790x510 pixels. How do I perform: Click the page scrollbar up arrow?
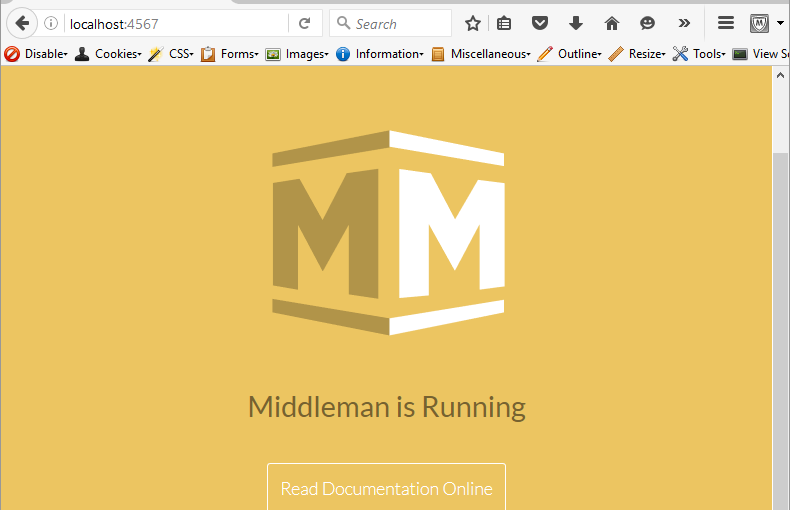tap(780, 75)
